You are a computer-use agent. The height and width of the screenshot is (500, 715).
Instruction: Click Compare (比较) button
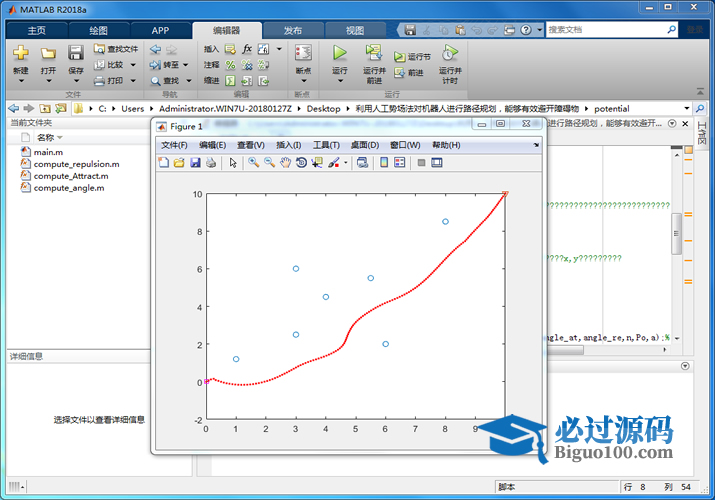click(x=109, y=65)
